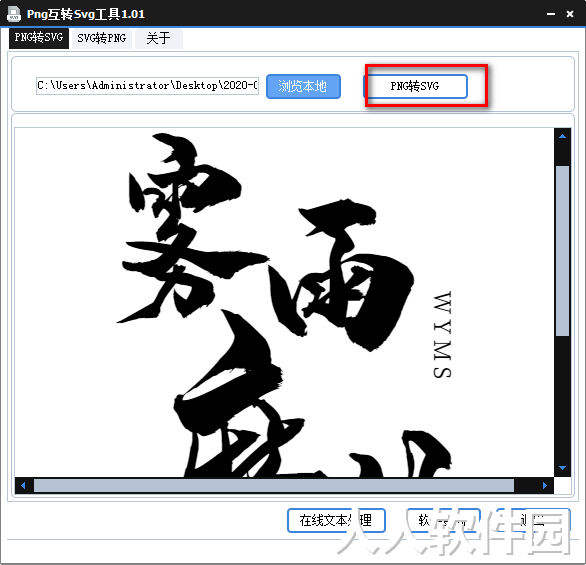586x565 pixels.
Task: Open the 关于 tab
Action: tap(158, 38)
